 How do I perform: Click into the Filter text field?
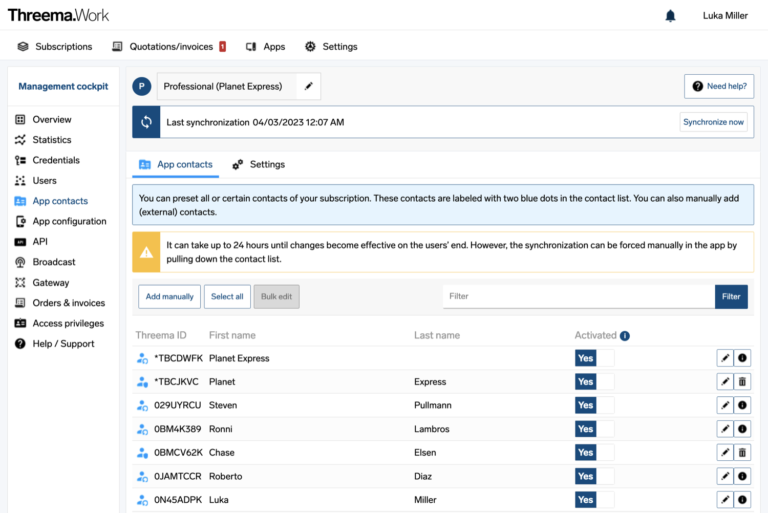point(578,296)
